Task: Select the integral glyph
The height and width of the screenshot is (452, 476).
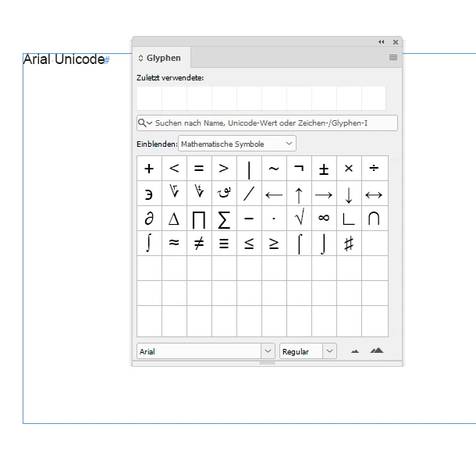Action: tap(149, 244)
